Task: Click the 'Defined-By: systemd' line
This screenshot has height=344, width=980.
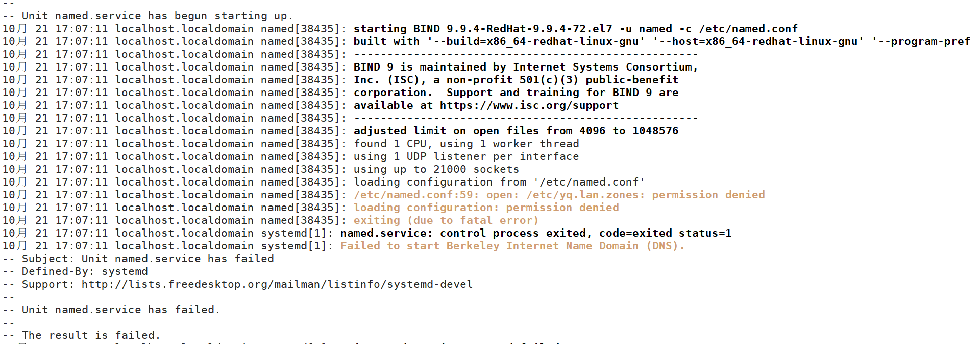Action: click(85, 272)
